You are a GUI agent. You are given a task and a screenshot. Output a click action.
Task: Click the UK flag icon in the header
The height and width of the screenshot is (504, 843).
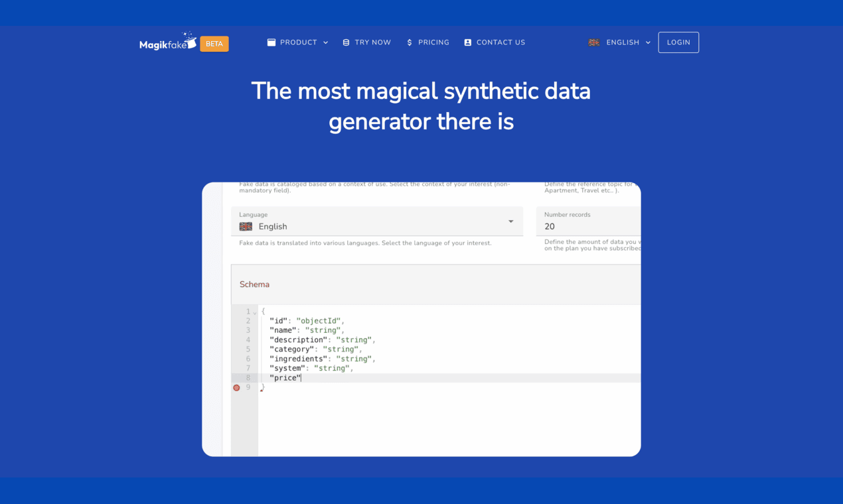pyautogui.click(x=594, y=42)
